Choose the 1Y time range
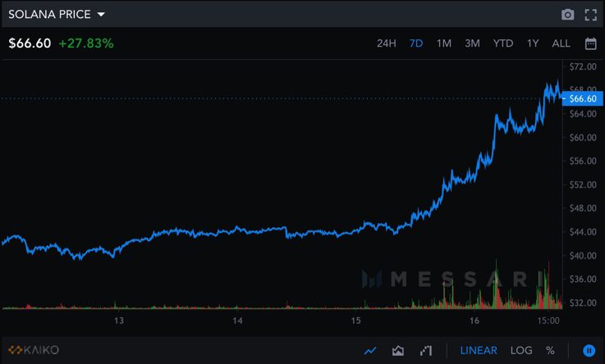The width and height of the screenshot is (605, 364). point(533,43)
